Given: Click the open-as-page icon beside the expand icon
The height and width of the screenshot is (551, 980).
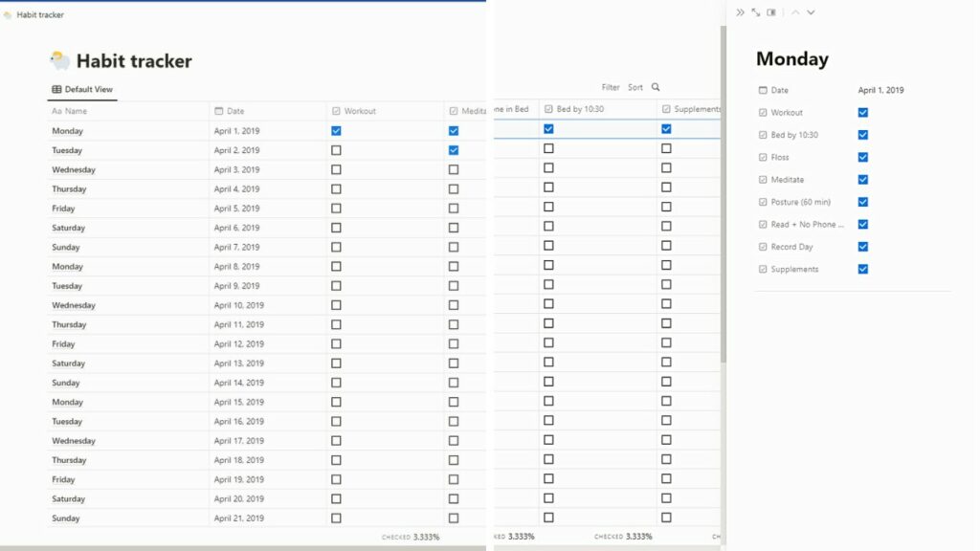Looking at the screenshot, I should [771, 12].
